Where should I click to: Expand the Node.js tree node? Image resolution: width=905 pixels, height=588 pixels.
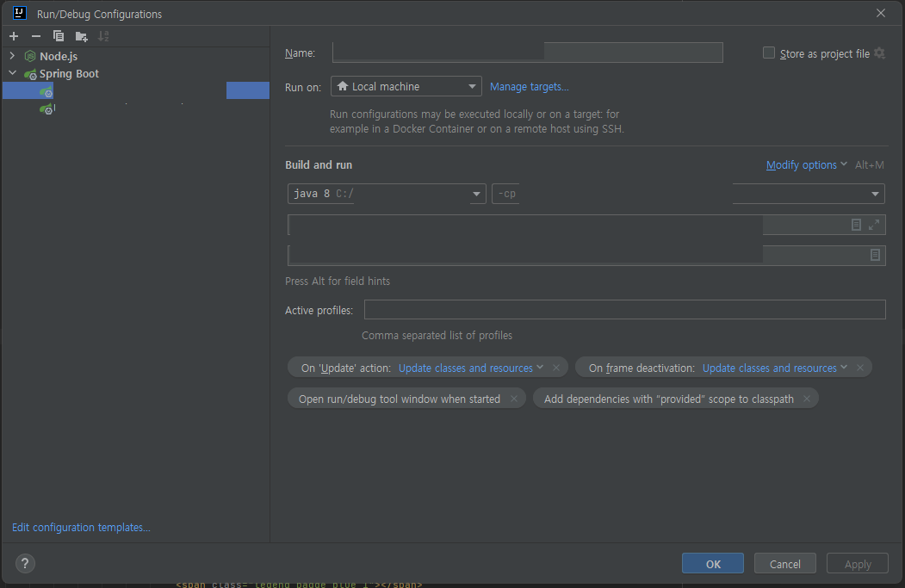coord(12,56)
